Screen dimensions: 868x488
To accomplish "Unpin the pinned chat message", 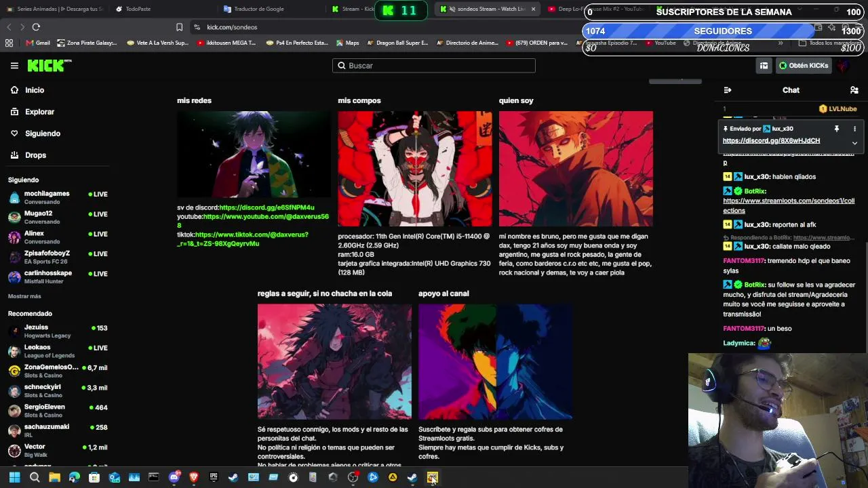I will (x=837, y=129).
